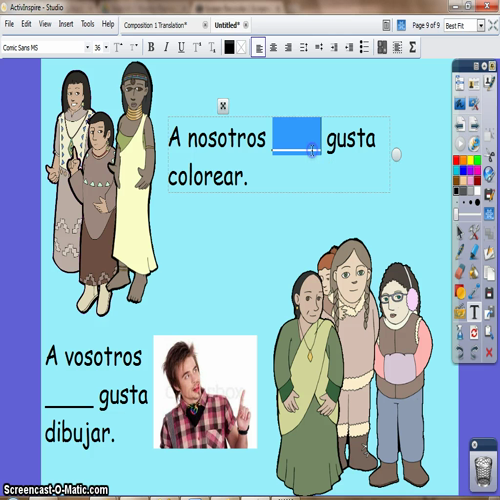Image resolution: width=500 pixels, height=500 pixels.
Task: Toggle Superscript formatting
Action: click(197, 47)
